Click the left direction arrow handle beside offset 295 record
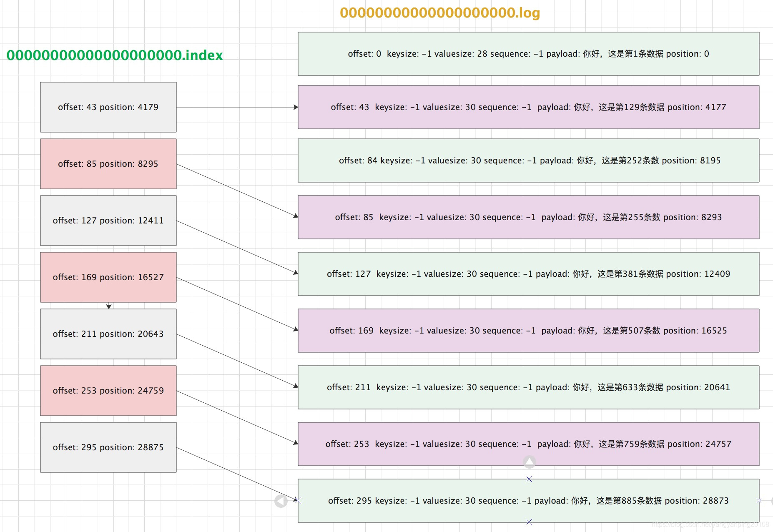This screenshot has height=532, width=773. pyautogui.click(x=281, y=501)
